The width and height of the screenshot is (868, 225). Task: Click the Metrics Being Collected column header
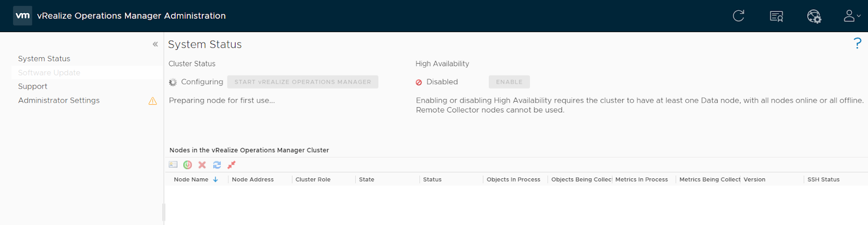pyautogui.click(x=710, y=179)
